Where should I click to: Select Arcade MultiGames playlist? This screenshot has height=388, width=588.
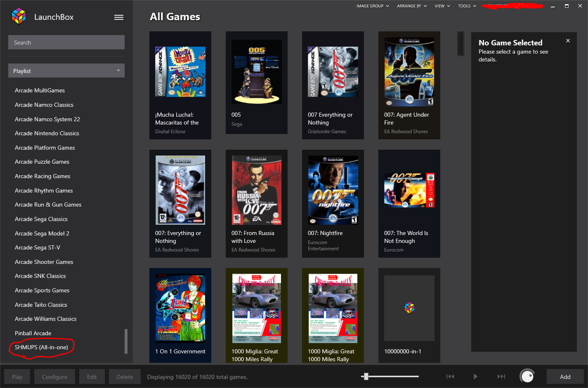tap(40, 90)
